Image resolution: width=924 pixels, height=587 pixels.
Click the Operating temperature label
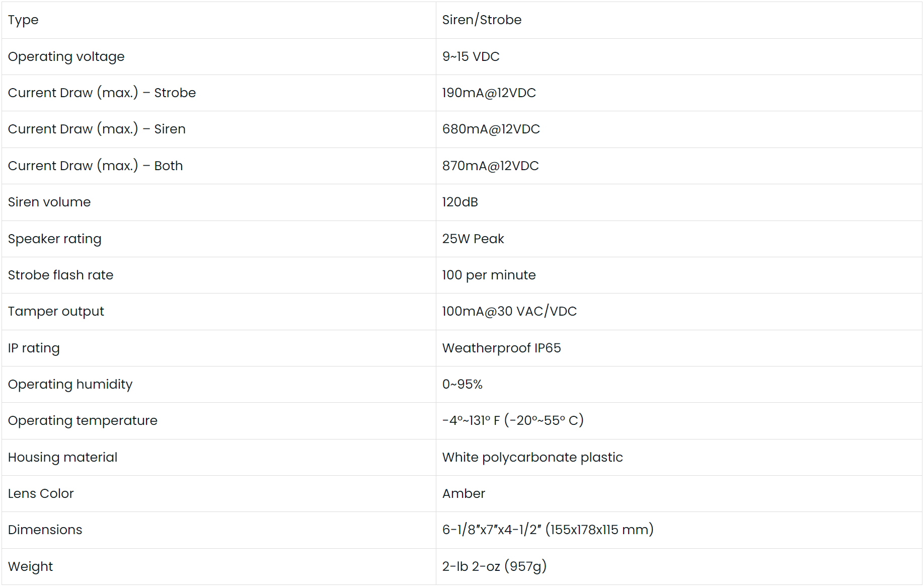[83, 421]
